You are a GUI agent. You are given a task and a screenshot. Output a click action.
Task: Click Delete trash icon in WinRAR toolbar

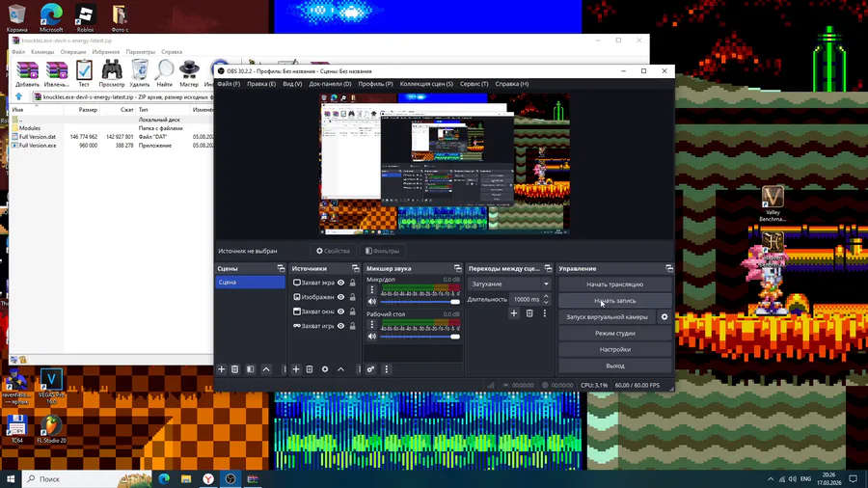click(140, 73)
